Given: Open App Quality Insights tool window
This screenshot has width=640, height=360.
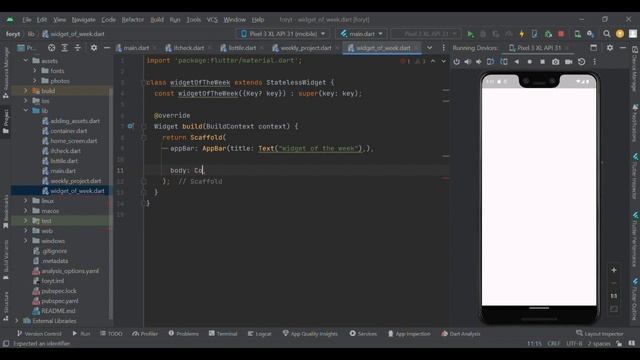Looking at the screenshot, I should pyautogui.click(x=310, y=333).
